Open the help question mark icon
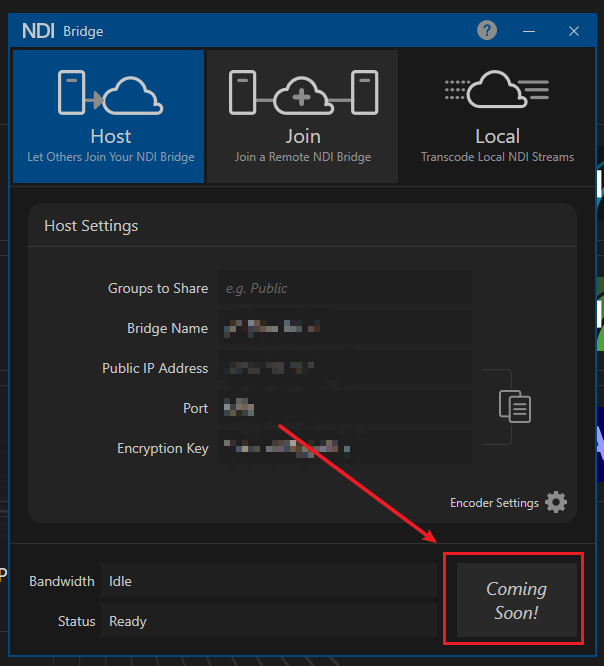The width and height of the screenshot is (604, 666). point(487,31)
